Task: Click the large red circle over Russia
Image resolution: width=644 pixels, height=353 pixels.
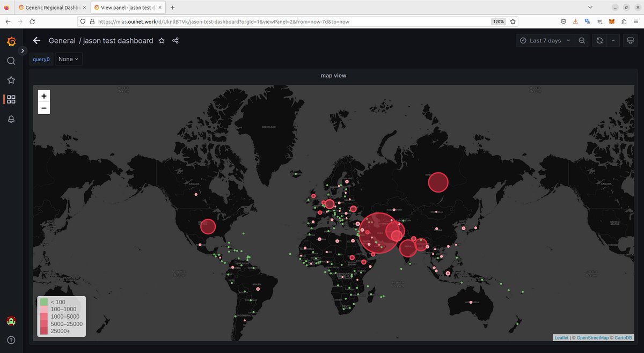Action: pos(438,182)
